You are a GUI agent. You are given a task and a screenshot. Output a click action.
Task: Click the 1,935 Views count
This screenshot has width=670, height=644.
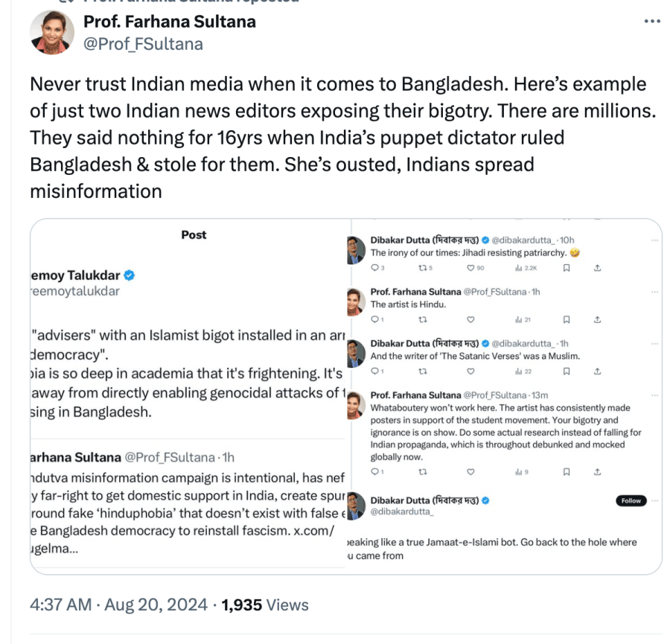tap(265, 605)
